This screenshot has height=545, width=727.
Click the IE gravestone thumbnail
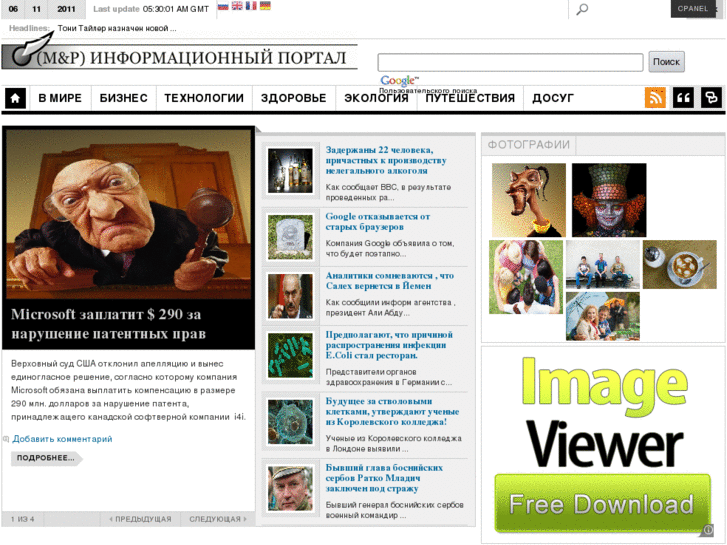(x=290, y=237)
